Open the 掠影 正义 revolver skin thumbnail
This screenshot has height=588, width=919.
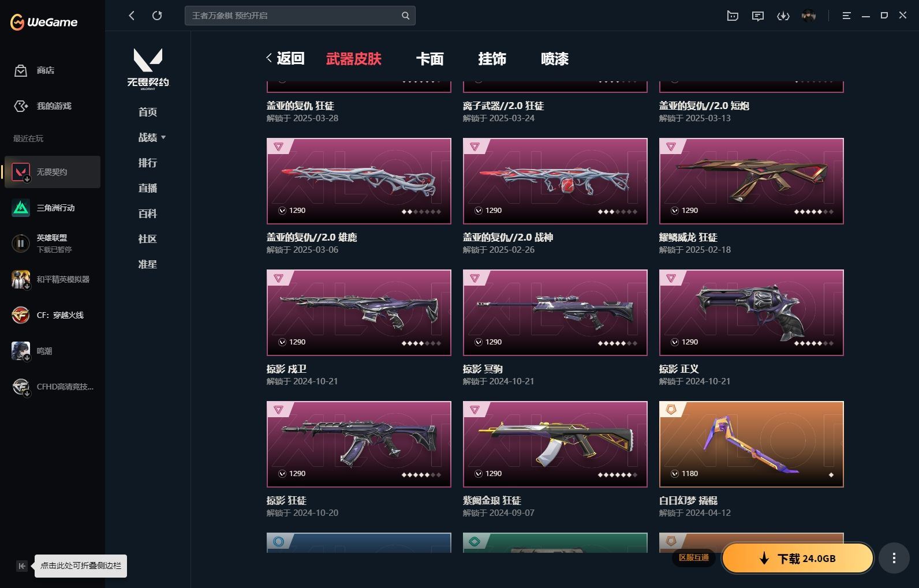pyautogui.click(x=751, y=312)
